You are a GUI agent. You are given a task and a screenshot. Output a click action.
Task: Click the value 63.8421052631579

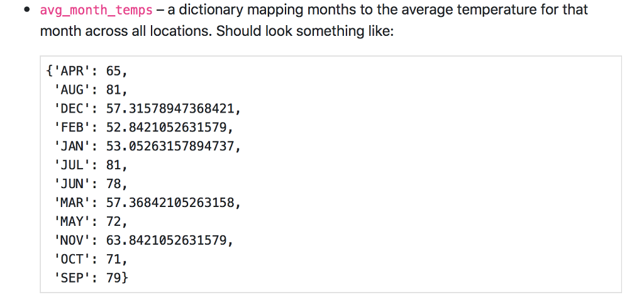(166, 240)
